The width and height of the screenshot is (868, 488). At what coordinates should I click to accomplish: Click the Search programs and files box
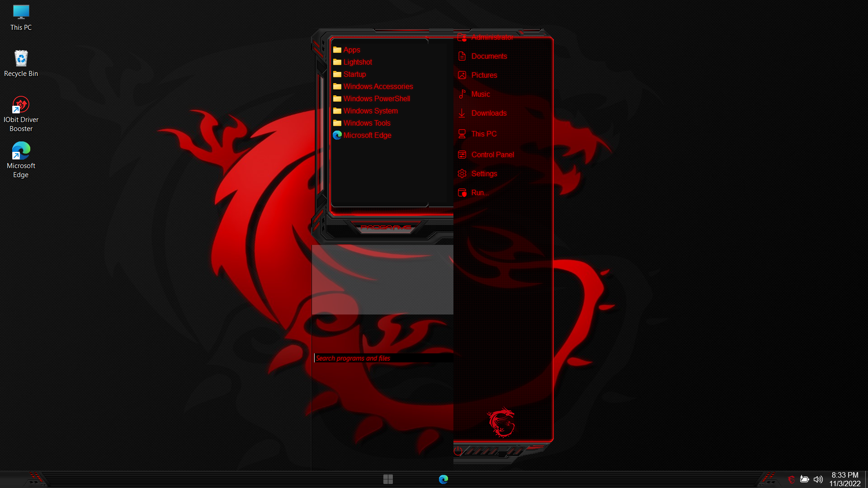383,358
